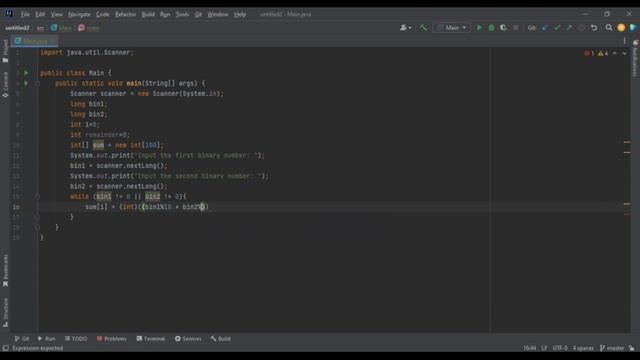Click the error count indicator in the editor
This screenshot has height=360, width=640.
pyautogui.click(x=589, y=53)
